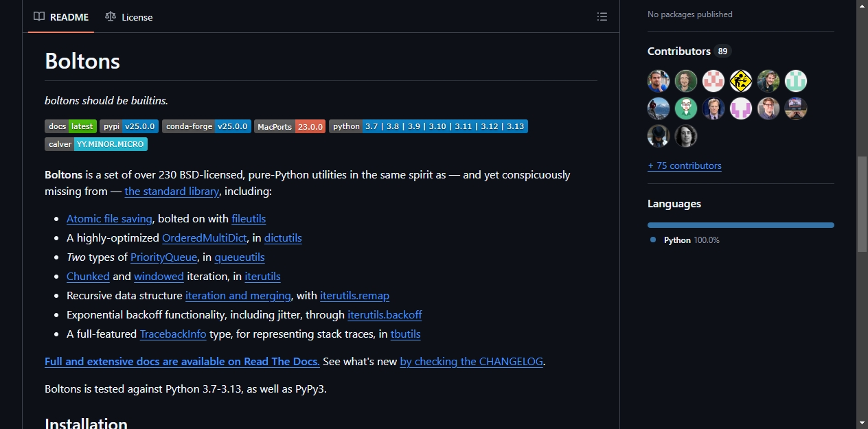Open the contributor avatar wearing black hat

[x=659, y=136]
